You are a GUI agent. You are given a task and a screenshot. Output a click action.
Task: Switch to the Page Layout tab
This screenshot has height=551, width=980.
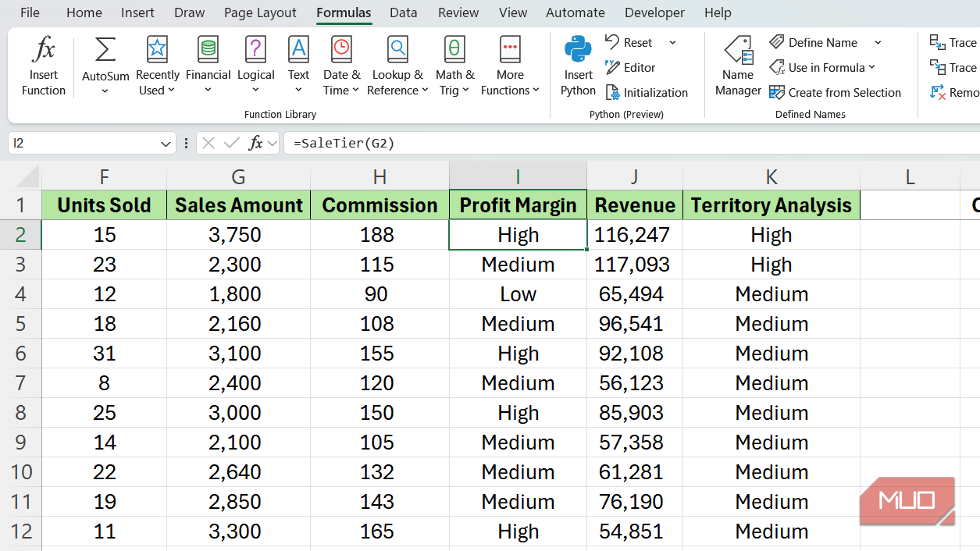click(260, 12)
